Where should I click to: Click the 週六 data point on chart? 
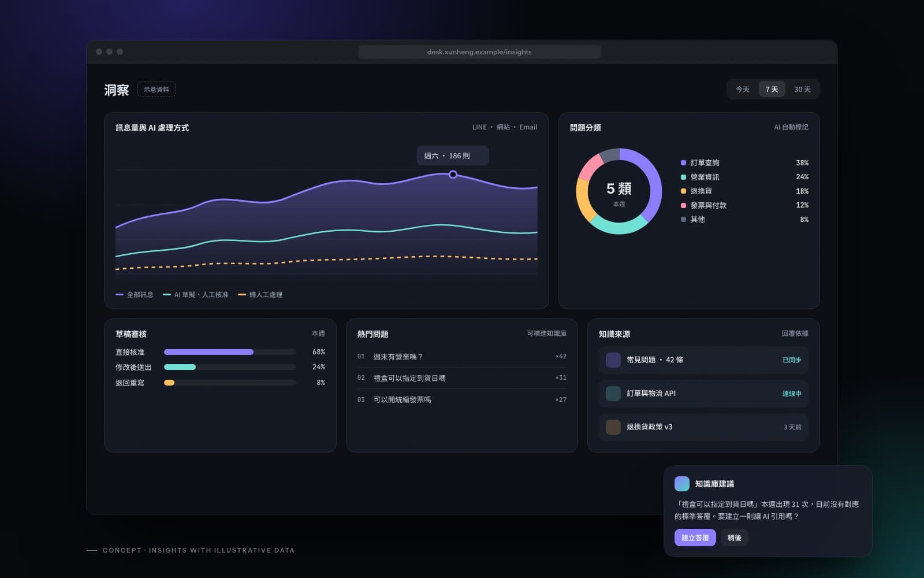[453, 175]
